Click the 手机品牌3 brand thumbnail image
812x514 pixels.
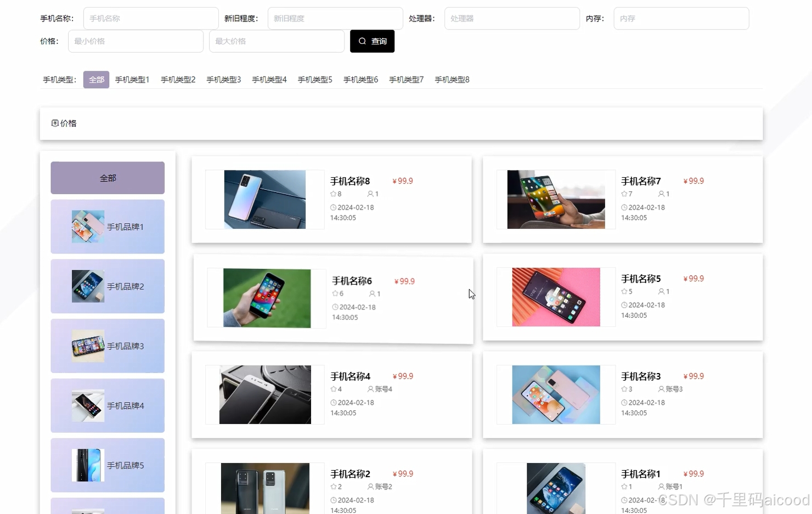[88, 346]
